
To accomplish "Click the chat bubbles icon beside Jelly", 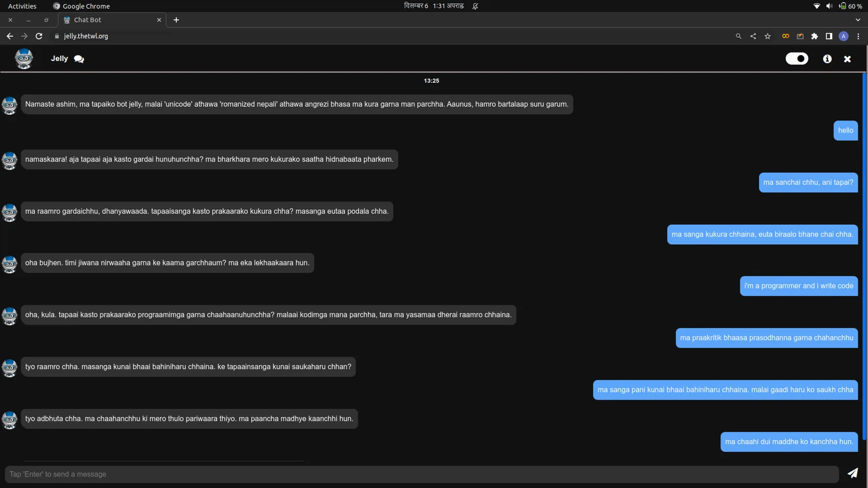I will [79, 59].
